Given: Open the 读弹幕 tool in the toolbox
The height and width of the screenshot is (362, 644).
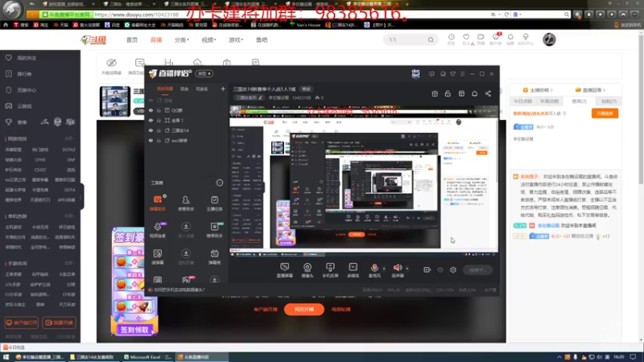Looking at the screenshot, I should 158,257.
